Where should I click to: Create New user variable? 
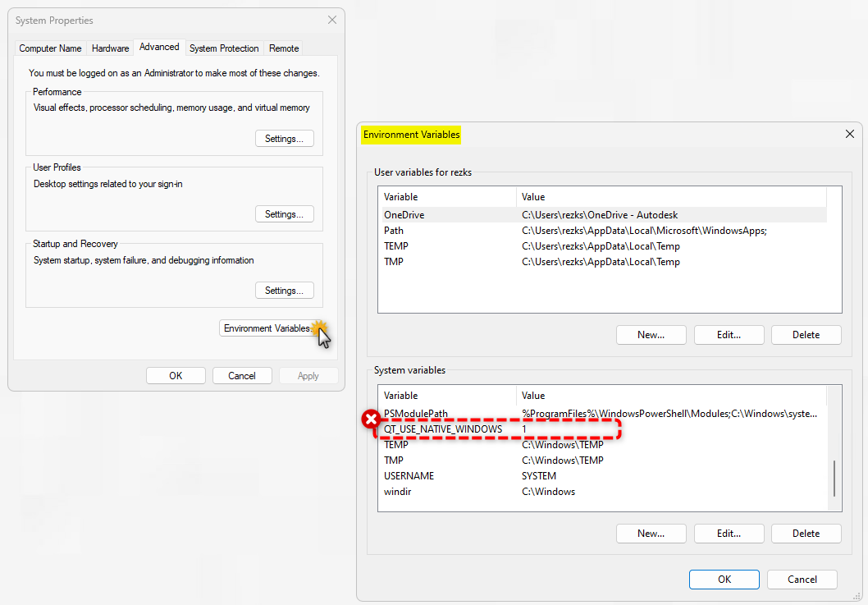point(651,335)
